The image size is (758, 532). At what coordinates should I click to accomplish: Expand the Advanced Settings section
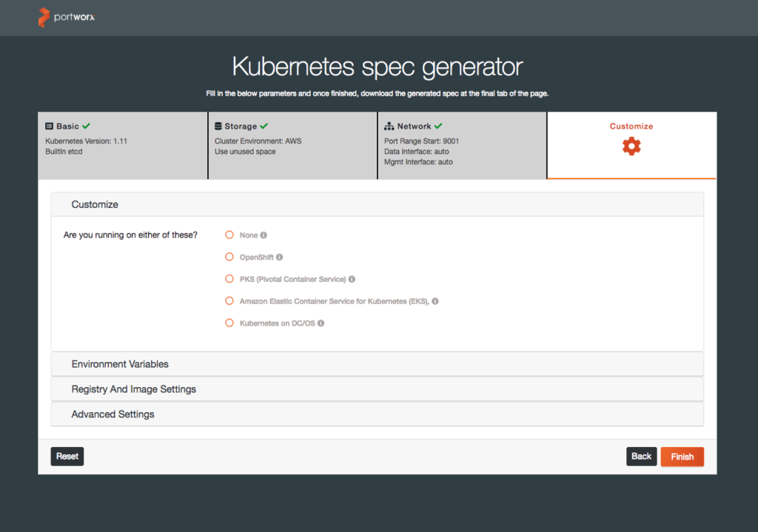(113, 414)
